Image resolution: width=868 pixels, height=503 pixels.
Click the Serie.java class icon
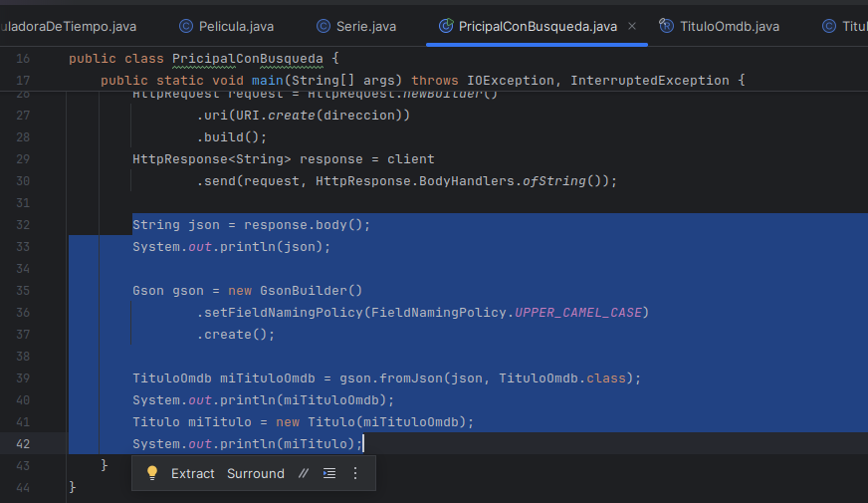tap(324, 26)
